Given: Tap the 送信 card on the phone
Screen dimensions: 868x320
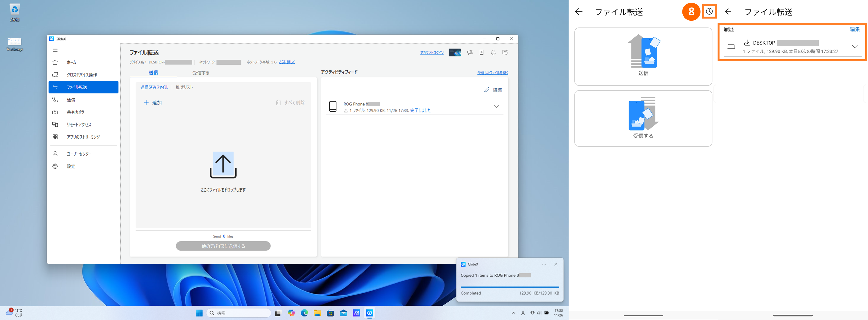Looking at the screenshot, I should (x=643, y=57).
